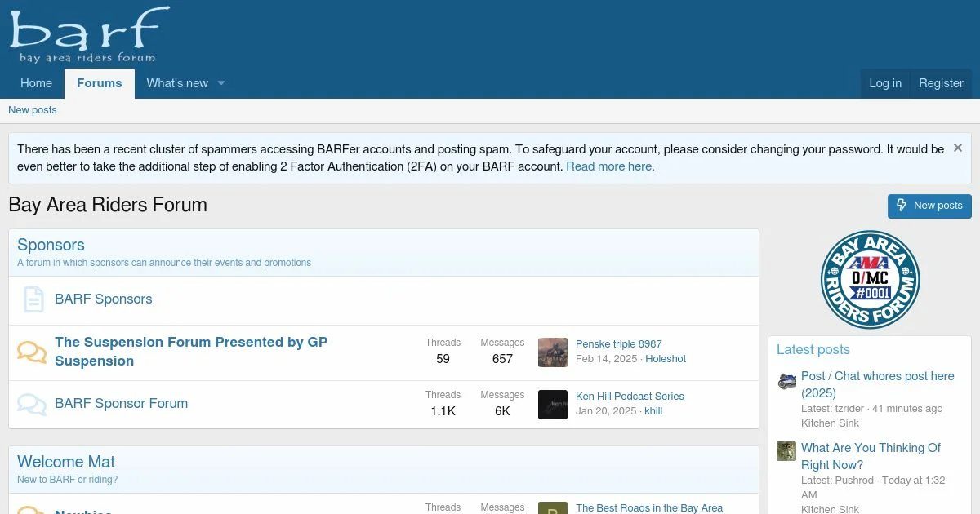
Task: Click the BARF Sponsor Forum bubble icon
Action: [32, 404]
